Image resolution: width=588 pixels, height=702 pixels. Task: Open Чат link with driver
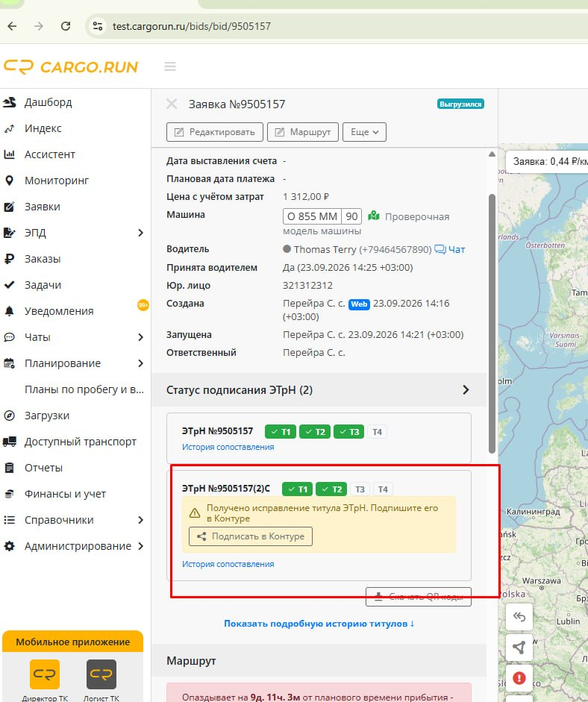tap(451, 249)
